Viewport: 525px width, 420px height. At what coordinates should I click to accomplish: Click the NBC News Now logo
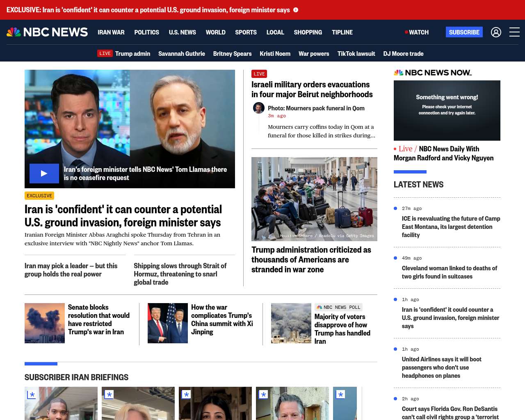click(x=433, y=73)
